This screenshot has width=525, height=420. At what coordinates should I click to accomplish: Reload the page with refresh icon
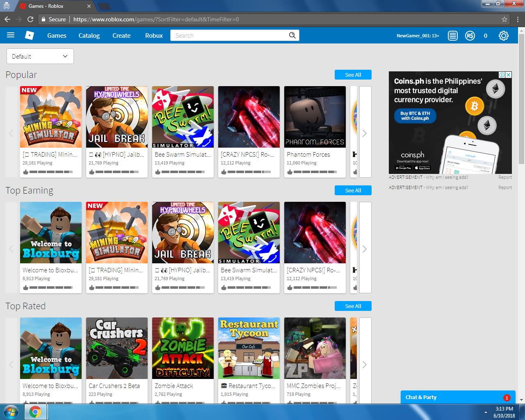click(x=30, y=19)
